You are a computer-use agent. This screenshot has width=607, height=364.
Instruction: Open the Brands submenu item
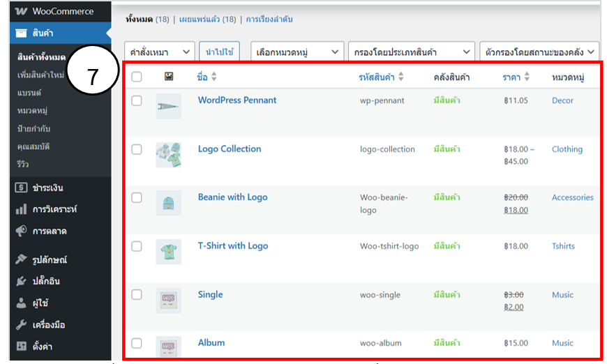[x=29, y=93]
